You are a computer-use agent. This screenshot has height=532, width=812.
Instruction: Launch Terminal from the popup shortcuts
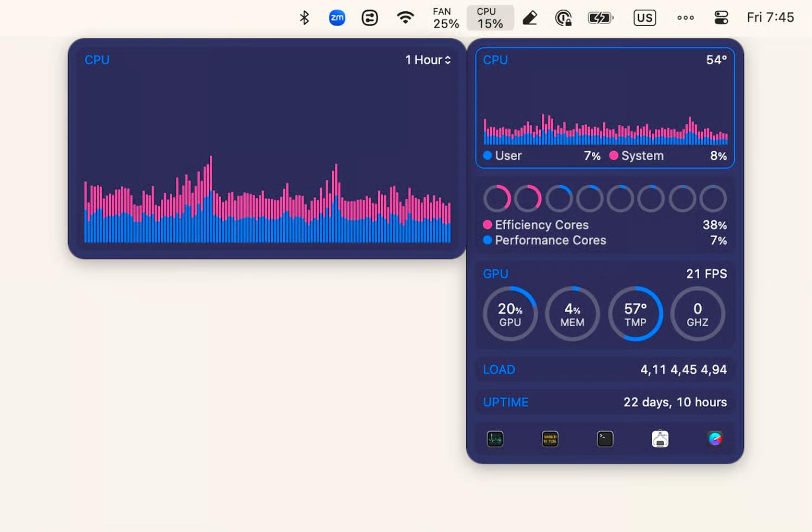point(605,439)
